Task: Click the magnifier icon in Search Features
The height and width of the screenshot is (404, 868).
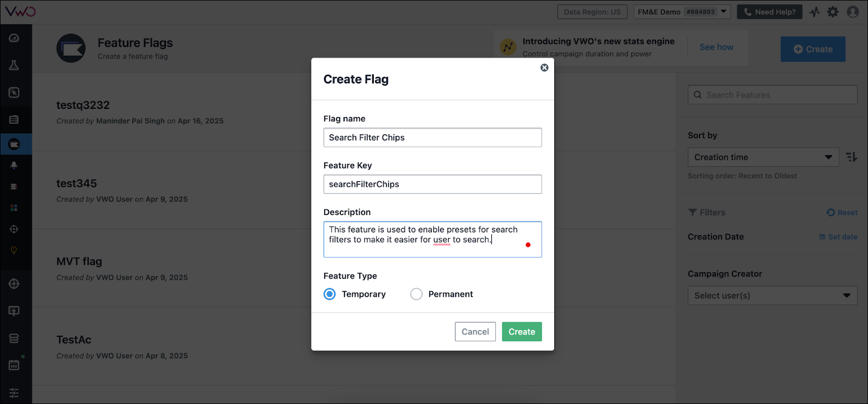Action: pos(698,95)
